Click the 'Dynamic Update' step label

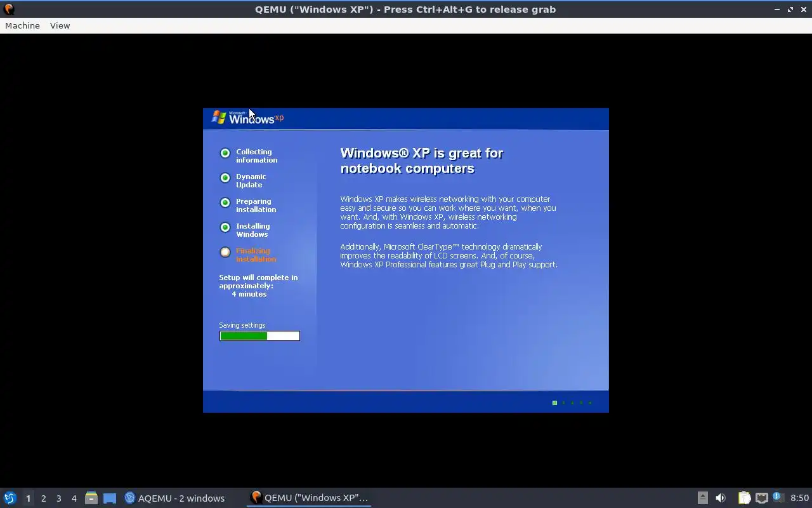click(251, 180)
